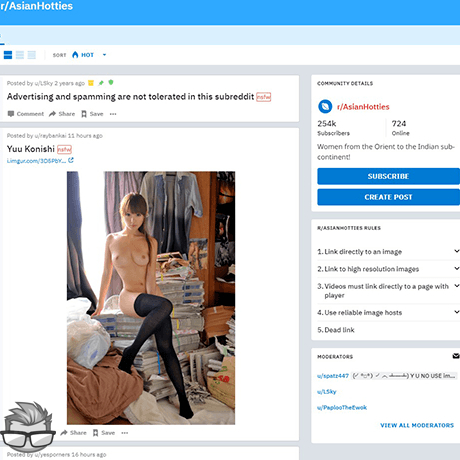460x460 pixels.
Task: Click the Subscribe button
Action: [x=388, y=176]
